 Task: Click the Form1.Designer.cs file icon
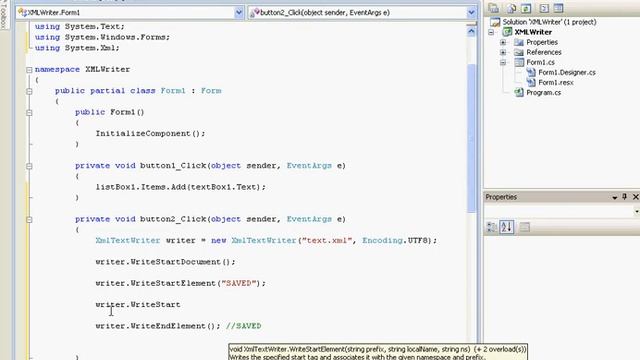click(x=531, y=72)
